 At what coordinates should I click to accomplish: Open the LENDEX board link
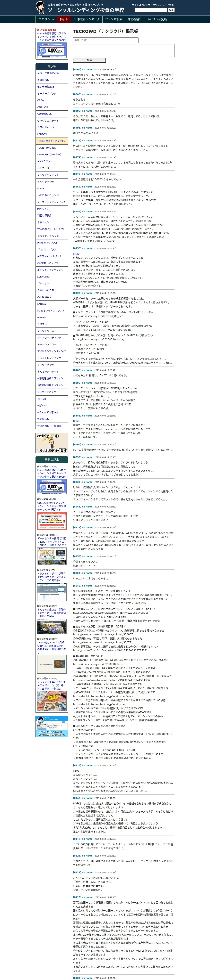tap(52, 134)
